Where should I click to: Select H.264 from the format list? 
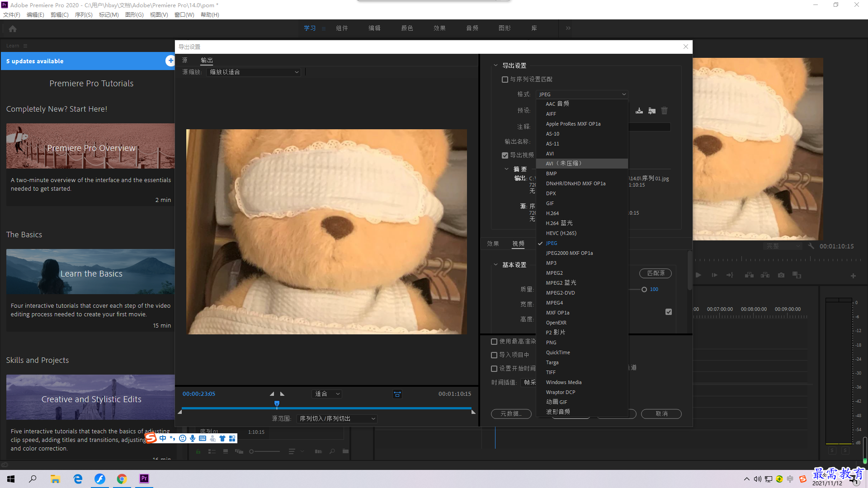pyautogui.click(x=582, y=213)
